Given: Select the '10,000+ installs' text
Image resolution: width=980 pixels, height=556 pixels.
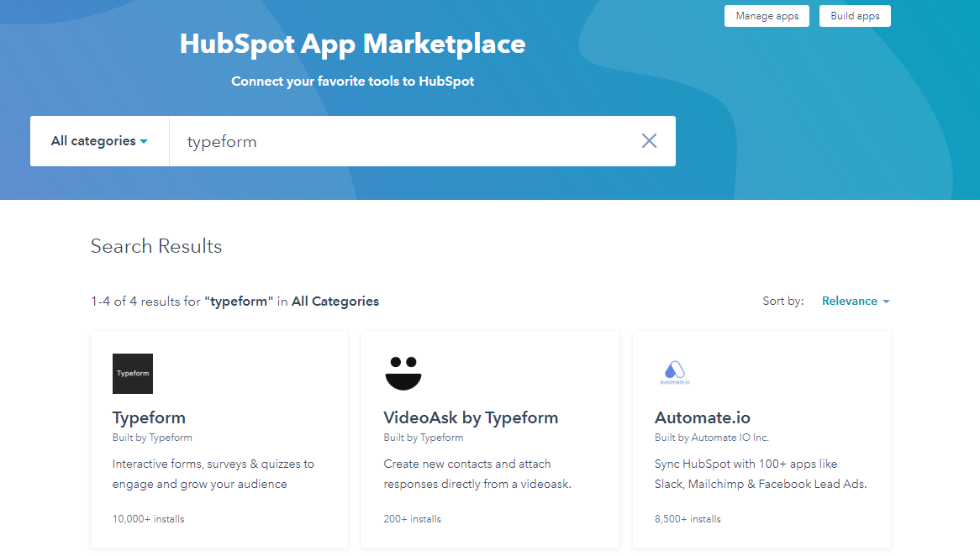Looking at the screenshot, I should [x=148, y=519].
